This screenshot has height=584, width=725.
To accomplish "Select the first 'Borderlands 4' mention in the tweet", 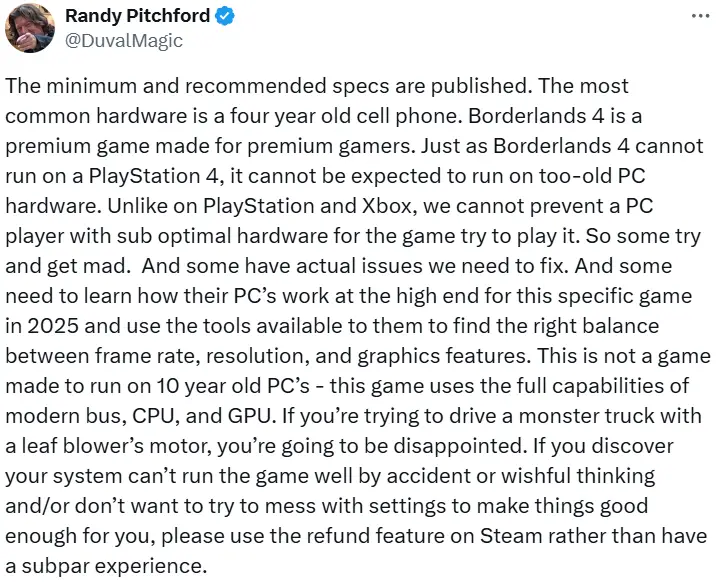I will coord(536,116).
